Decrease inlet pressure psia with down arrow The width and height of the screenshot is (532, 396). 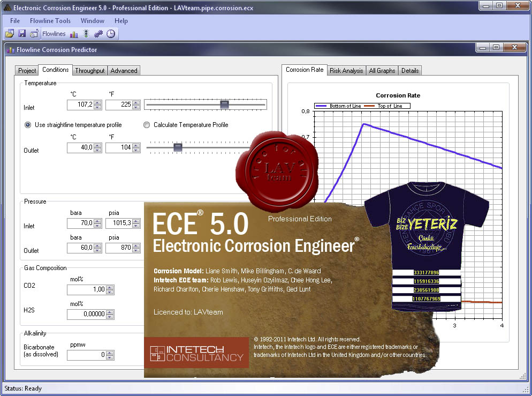click(136, 226)
